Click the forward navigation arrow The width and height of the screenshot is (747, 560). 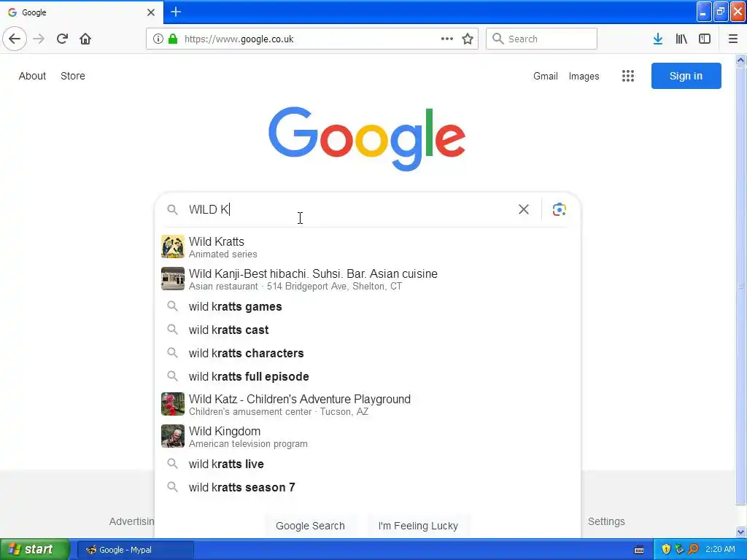39,39
